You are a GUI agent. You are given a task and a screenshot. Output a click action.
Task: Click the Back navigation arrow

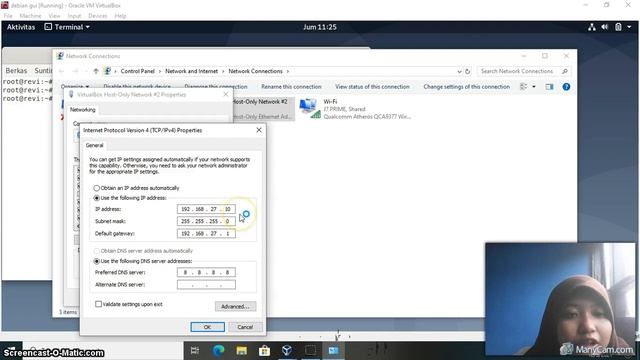[x=62, y=71]
